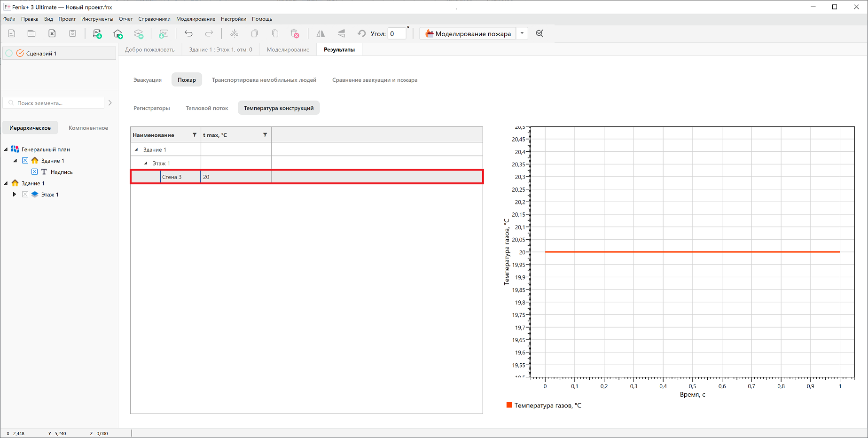The image size is (868, 438).
Task: Click the undo arrow
Action: tap(188, 33)
